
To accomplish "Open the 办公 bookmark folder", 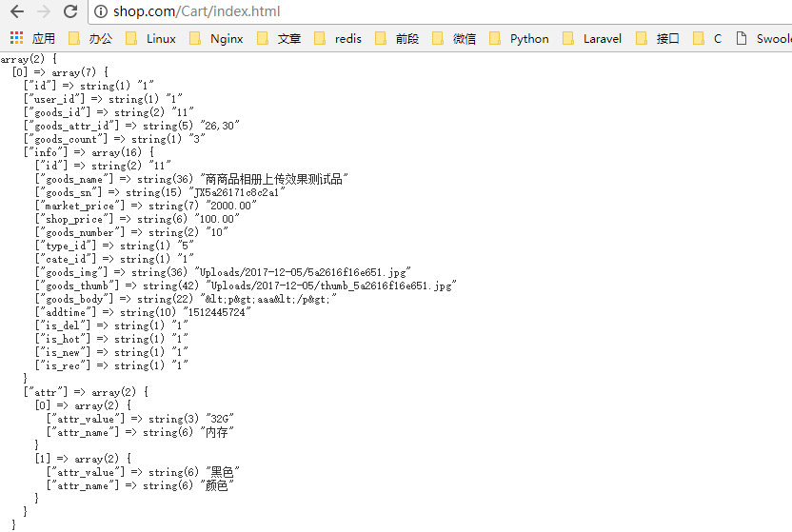I will (x=90, y=39).
